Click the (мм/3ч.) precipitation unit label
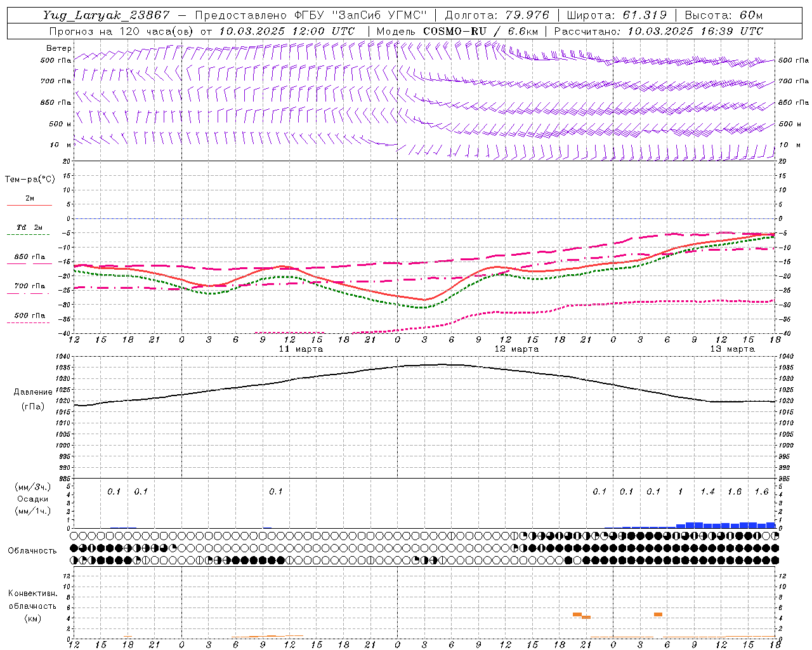812x650 pixels. tap(33, 487)
